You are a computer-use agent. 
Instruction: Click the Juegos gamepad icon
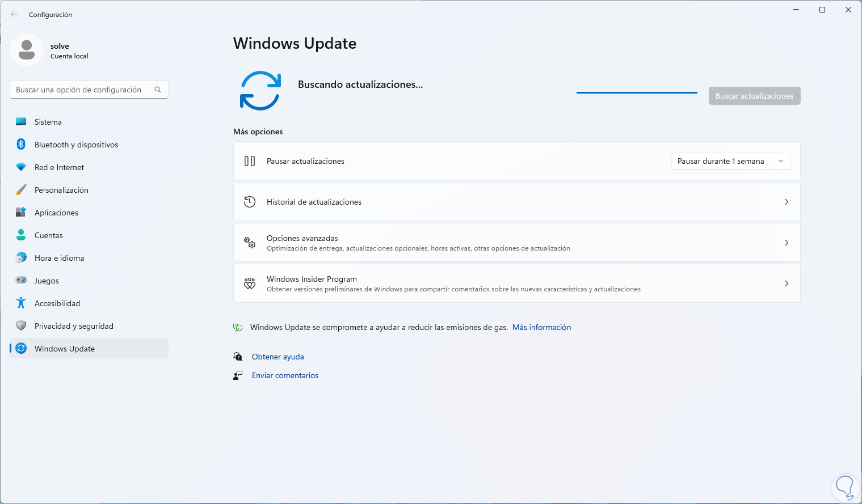21,281
